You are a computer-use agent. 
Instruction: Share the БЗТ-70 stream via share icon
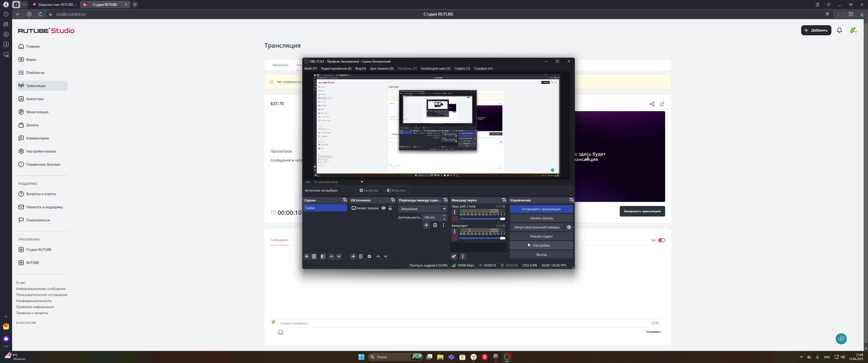point(652,104)
